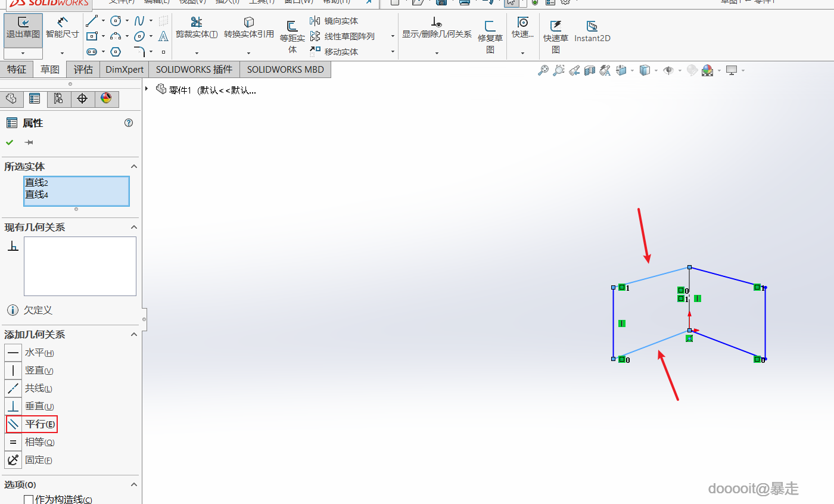Select the sketch Text tool
Image resolution: width=834 pixels, height=504 pixels.
click(163, 36)
